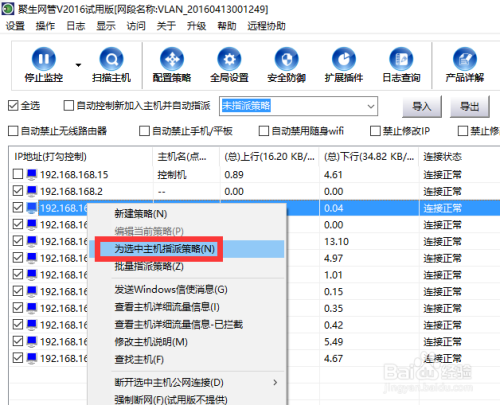Open the 日志 menu

click(x=76, y=26)
